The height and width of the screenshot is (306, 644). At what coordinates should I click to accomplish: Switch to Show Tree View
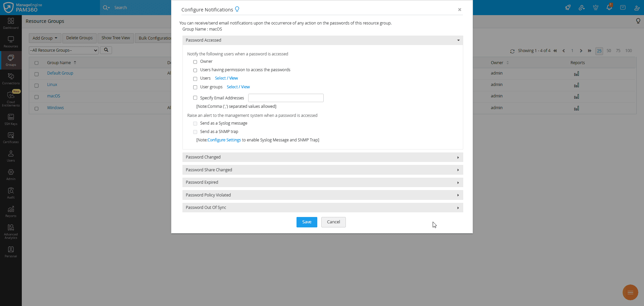115,38
